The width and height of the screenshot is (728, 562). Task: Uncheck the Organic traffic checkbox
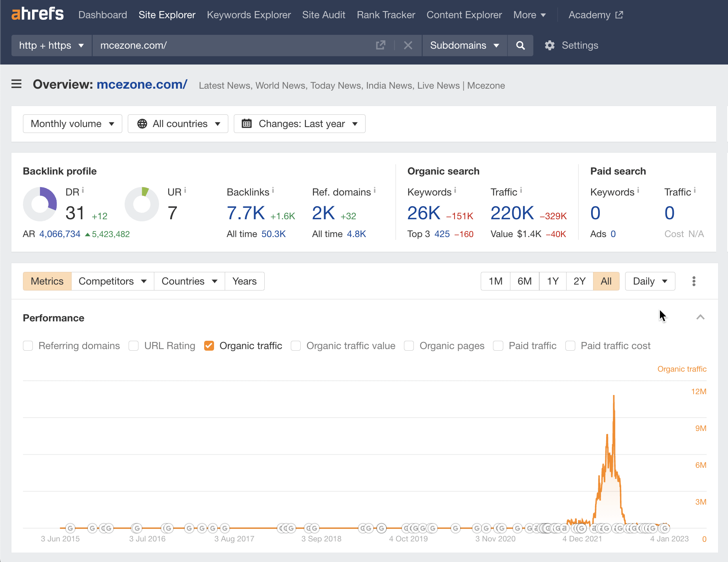[209, 346]
